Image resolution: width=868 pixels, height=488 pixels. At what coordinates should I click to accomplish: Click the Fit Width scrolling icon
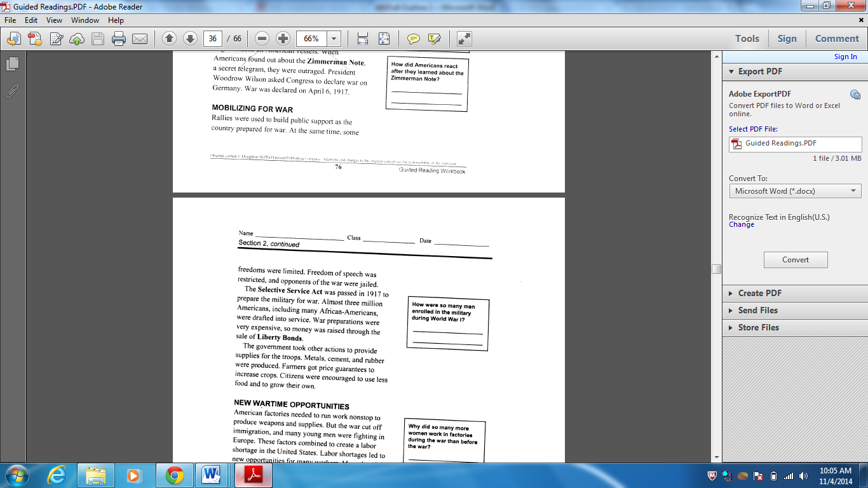[362, 39]
